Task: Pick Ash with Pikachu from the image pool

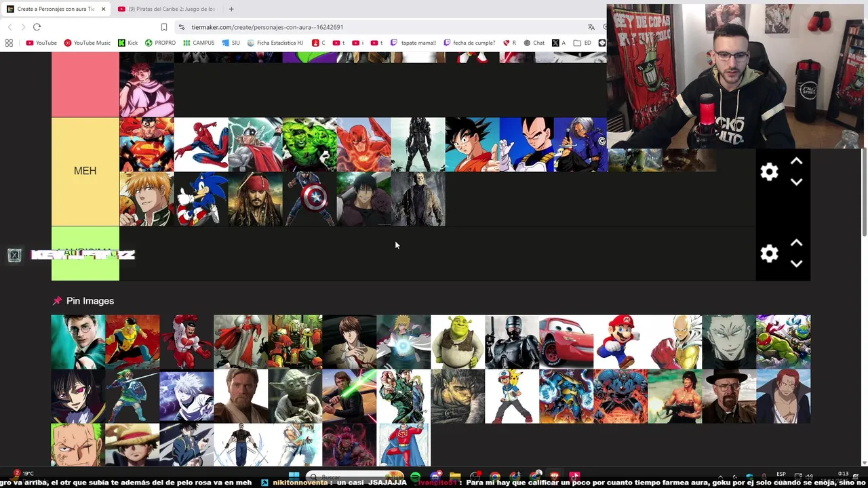Action: point(512,396)
